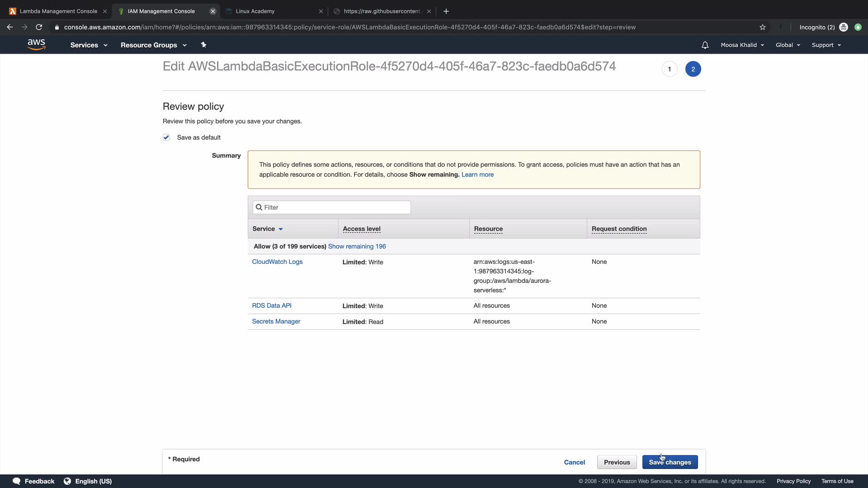Go to step 1 circle indicator

(670, 69)
